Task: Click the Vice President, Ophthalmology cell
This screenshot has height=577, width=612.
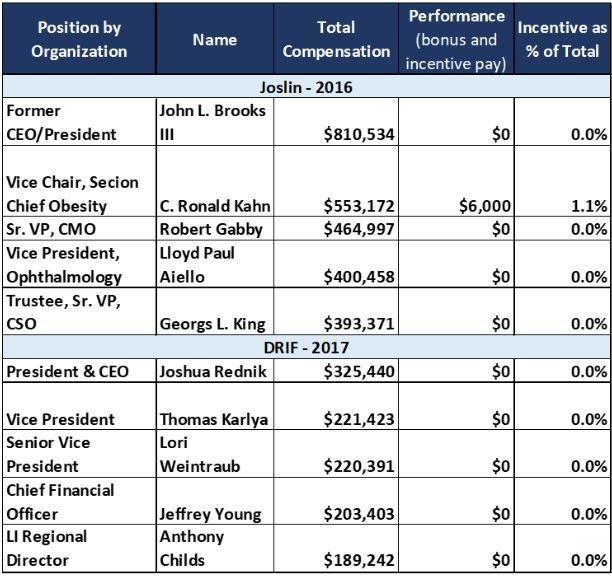Action: [79, 264]
